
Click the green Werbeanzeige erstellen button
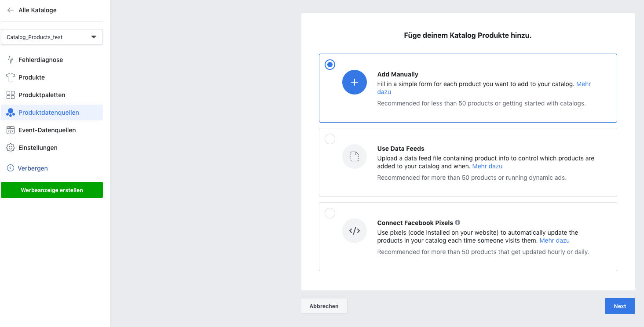(x=52, y=190)
